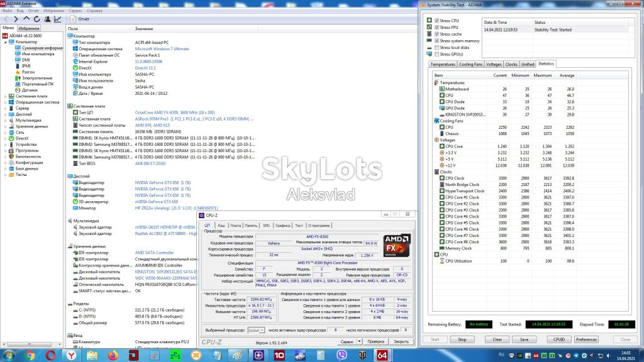The width and height of the screenshot is (644, 362).
Task: Select Электропитание in the tree
Action: coord(37,78)
